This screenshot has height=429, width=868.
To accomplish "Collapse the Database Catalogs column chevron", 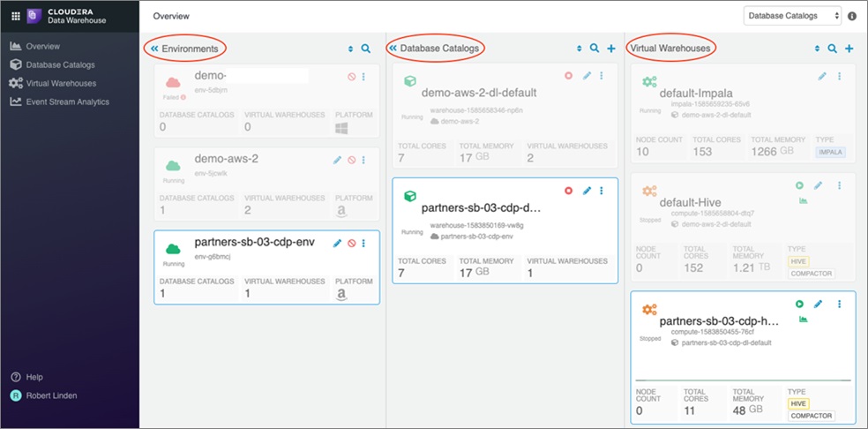I will (393, 49).
